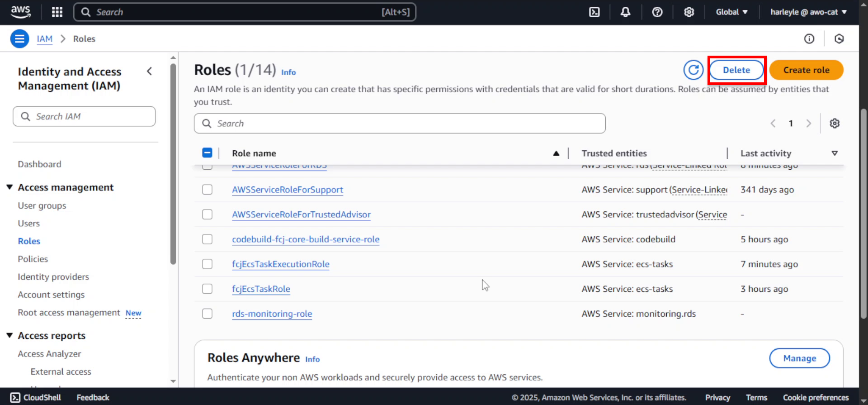Check the codebuild-fcj-core-build-service-role row
Image resolution: width=868 pixels, height=405 pixels.
tap(207, 239)
